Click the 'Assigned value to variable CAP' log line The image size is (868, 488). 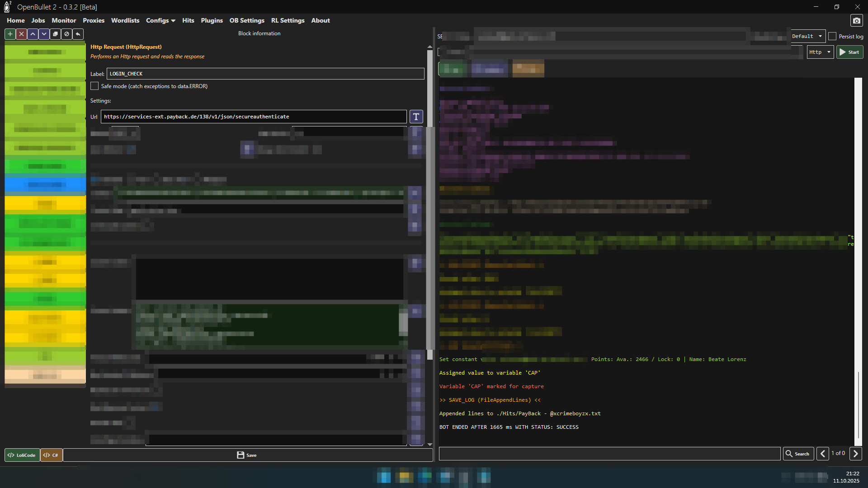(490, 373)
